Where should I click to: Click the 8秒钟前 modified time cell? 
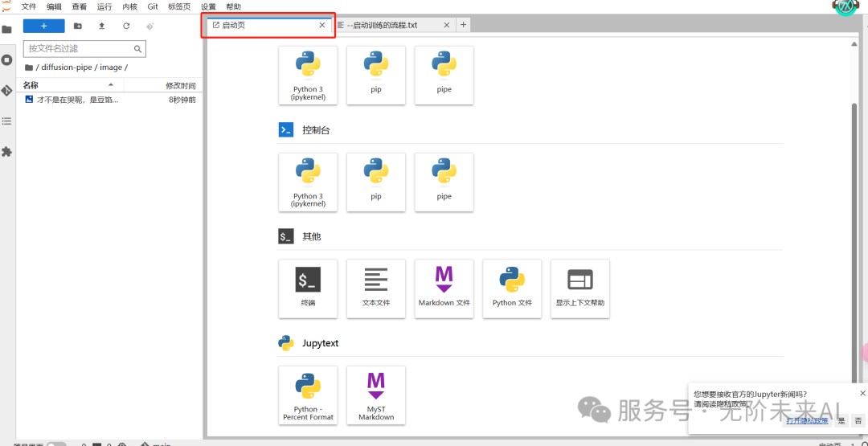[x=182, y=100]
